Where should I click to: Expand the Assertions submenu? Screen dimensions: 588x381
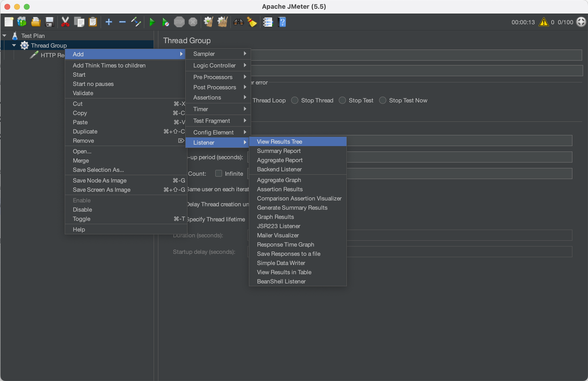218,97
